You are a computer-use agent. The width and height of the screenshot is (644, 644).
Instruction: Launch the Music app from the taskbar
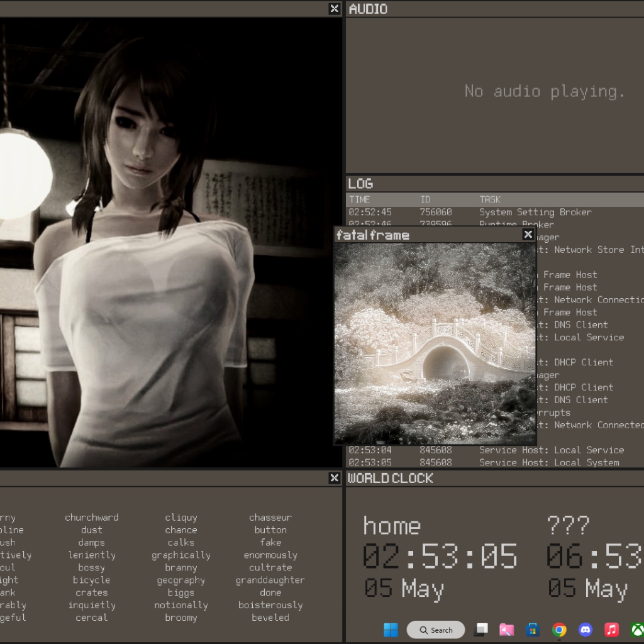[611, 630]
